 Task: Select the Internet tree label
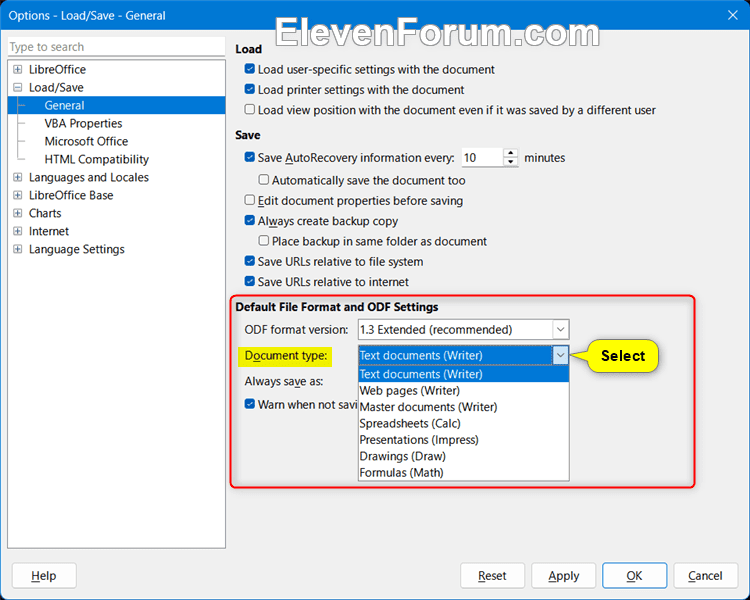pyautogui.click(x=49, y=231)
